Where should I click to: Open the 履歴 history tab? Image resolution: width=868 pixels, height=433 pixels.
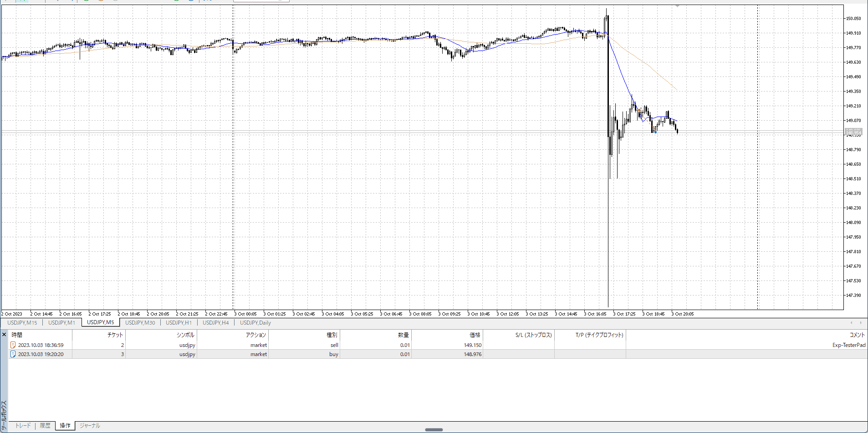45,426
